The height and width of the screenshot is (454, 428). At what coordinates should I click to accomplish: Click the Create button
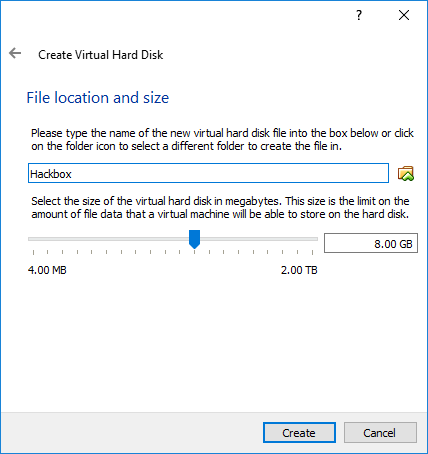pos(299,433)
